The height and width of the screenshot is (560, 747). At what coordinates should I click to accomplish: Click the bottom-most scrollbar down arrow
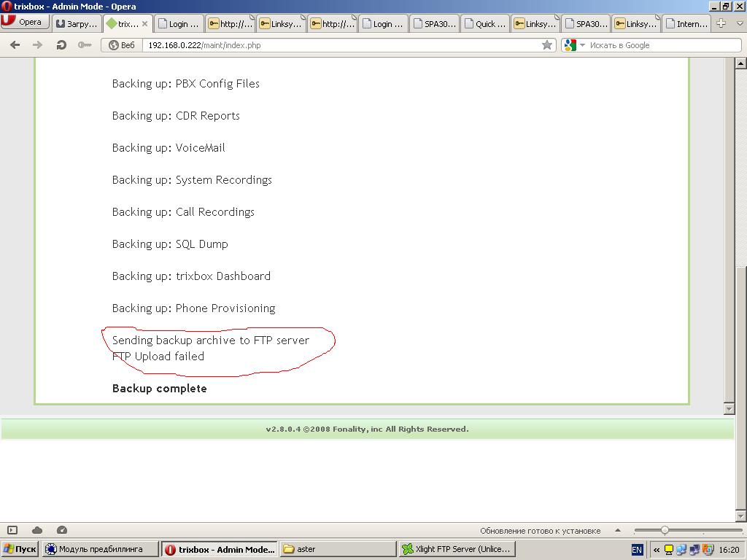(740, 516)
